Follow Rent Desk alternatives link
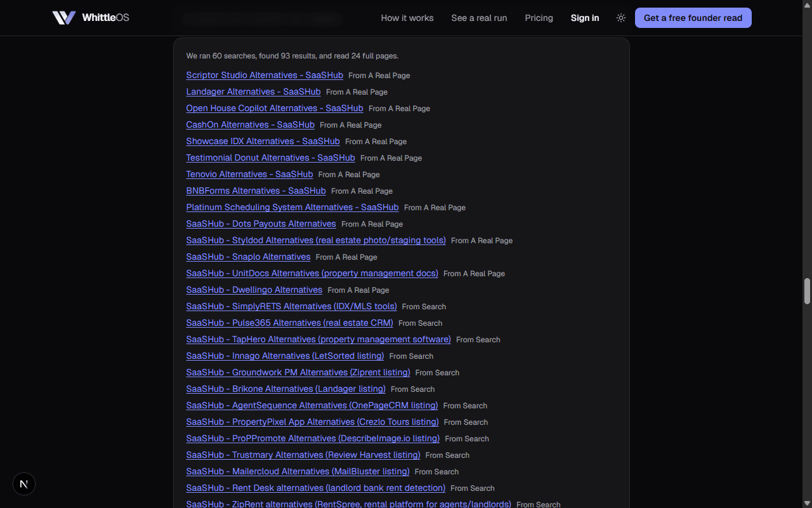Viewport: 812px width, 508px height. (315, 488)
